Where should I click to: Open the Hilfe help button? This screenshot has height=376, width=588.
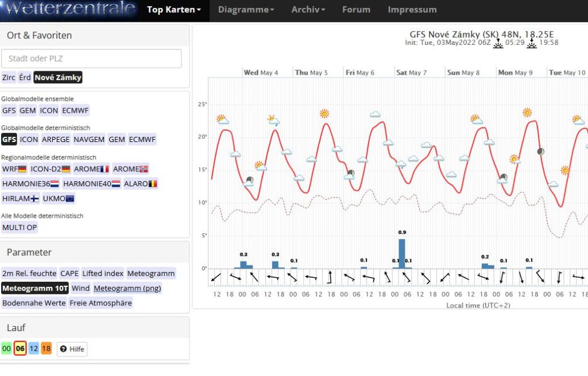pos(72,349)
